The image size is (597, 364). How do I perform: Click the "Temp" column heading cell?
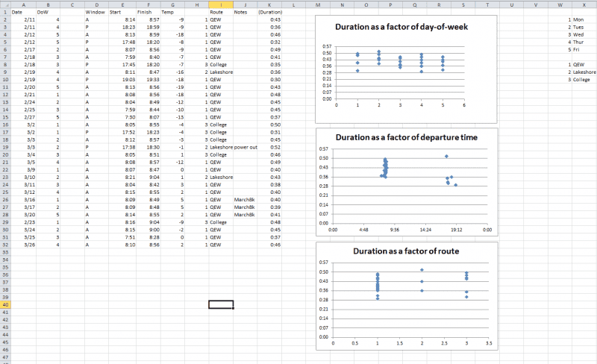tap(168, 13)
